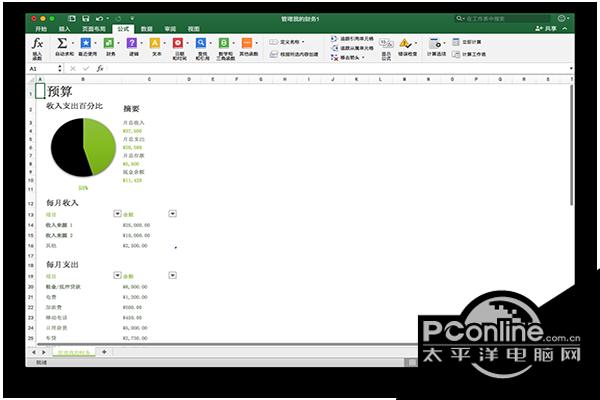The image size is (600, 400).
Task: Select the cell titled 预算
Action: [x=59, y=91]
